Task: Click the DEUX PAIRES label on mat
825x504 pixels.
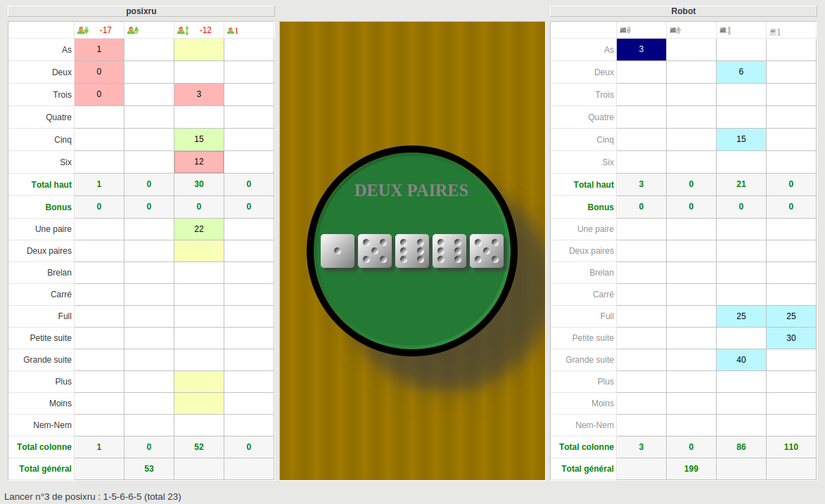Action: 411,190
